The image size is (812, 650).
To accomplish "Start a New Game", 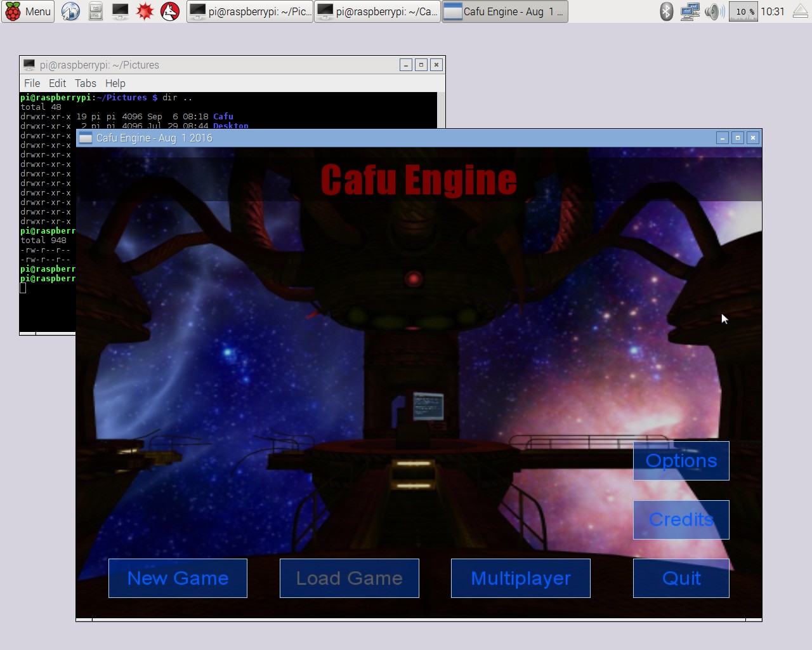I will tap(178, 578).
